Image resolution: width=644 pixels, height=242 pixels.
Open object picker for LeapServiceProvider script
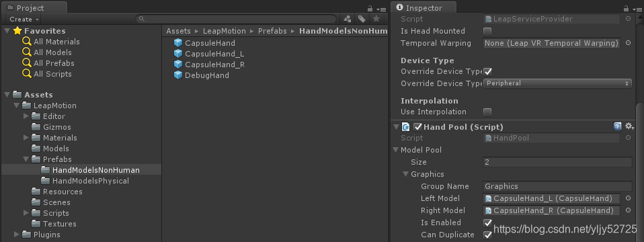click(628, 19)
